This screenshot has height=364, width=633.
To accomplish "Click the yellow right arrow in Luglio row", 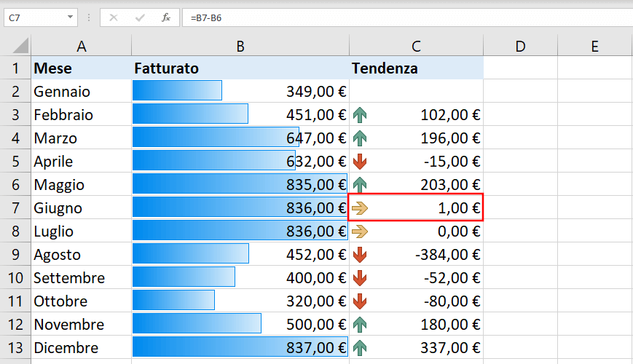I will tap(360, 232).
